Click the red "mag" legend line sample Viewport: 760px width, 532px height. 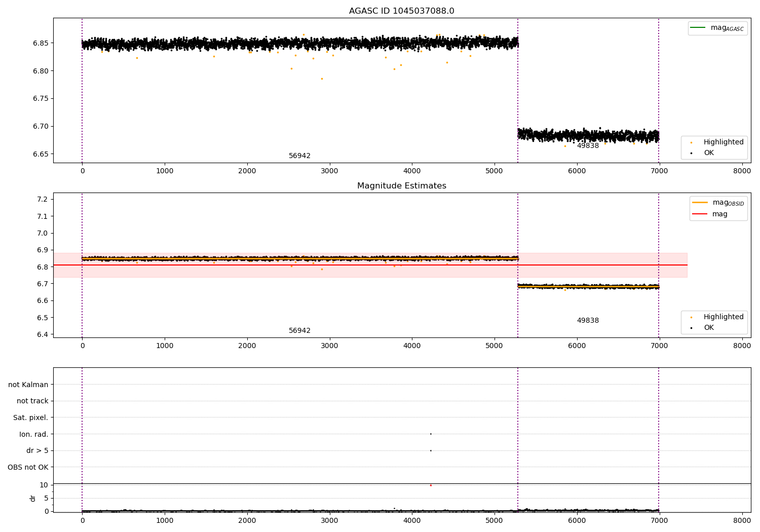tap(700, 214)
